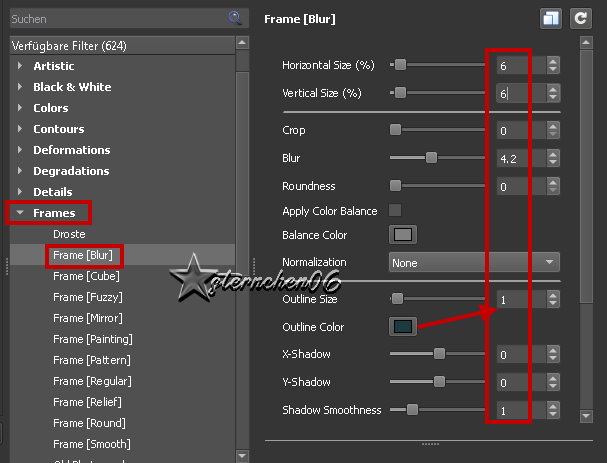
Task: Decrease the Outline Size stepper value
Action: pos(553,303)
